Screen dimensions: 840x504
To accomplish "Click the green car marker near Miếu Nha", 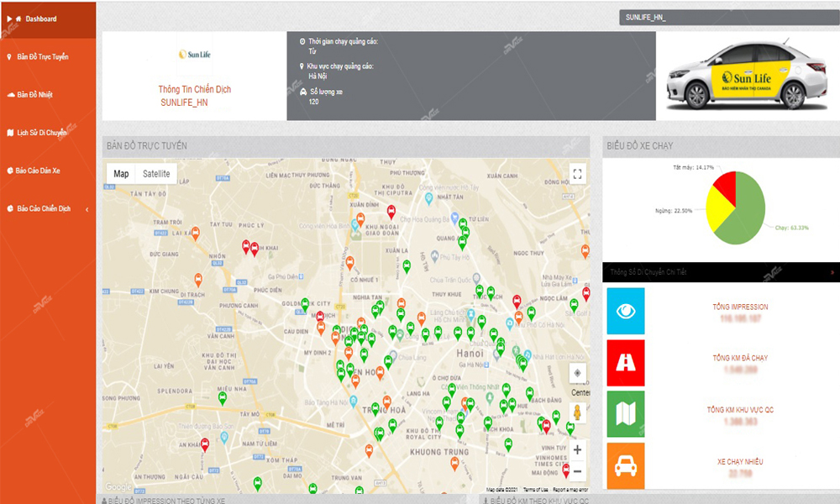I will click(223, 398).
